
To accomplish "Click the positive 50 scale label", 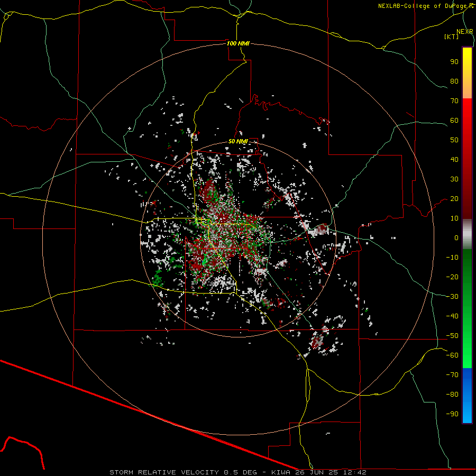I will [x=454, y=140].
